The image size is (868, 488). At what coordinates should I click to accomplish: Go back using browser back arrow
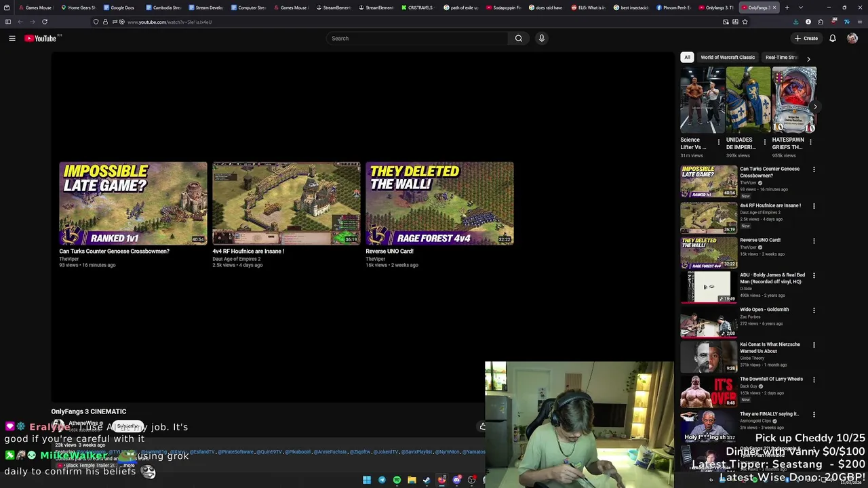(20, 22)
